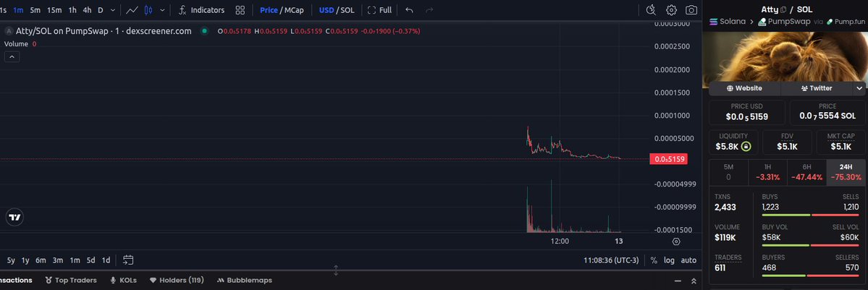This screenshot has width=868, height=290.
Task: Select the 1H stats tab
Action: pyautogui.click(x=767, y=172)
